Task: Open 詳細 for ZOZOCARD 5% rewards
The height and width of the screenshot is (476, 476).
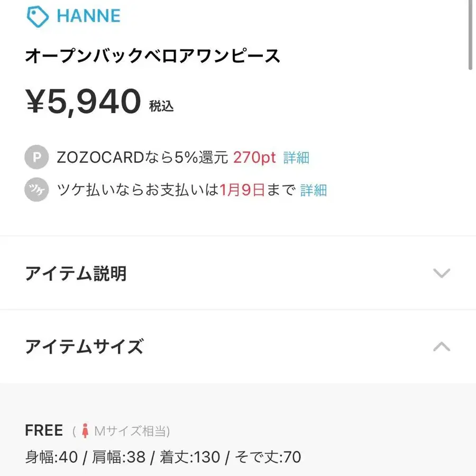Action: coord(295,157)
